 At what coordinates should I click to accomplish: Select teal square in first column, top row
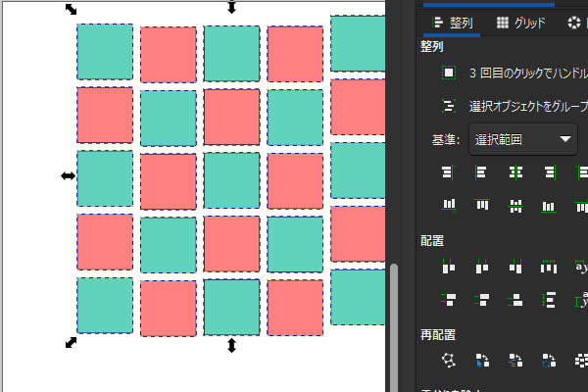point(105,52)
